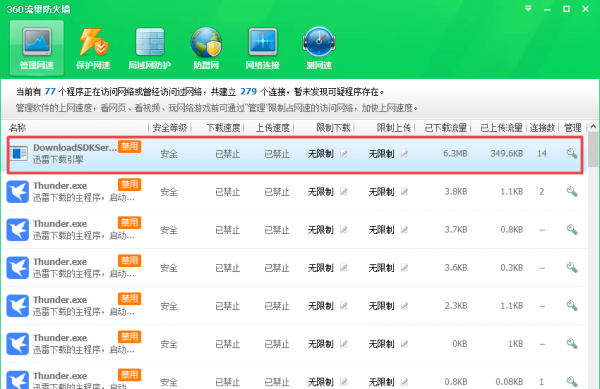
Task: Click Thunder bird icon in 3.8KB row
Action: [x=18, y=192]
